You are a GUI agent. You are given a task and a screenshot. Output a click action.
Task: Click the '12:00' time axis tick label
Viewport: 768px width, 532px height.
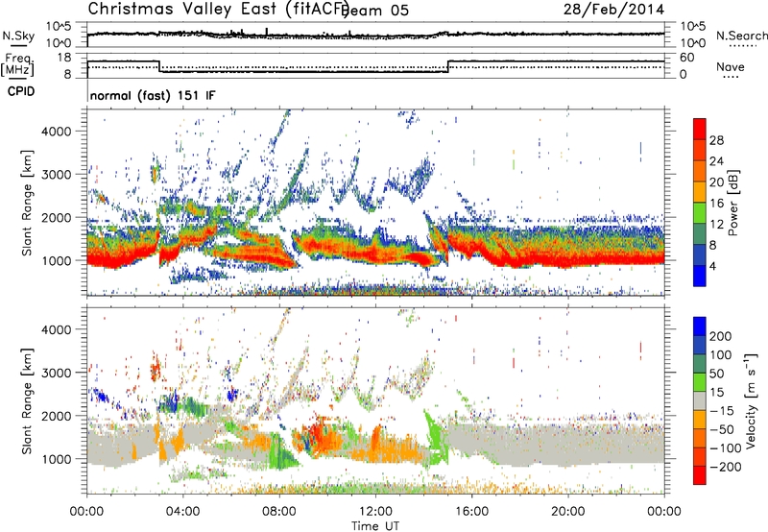pos(375,512)
